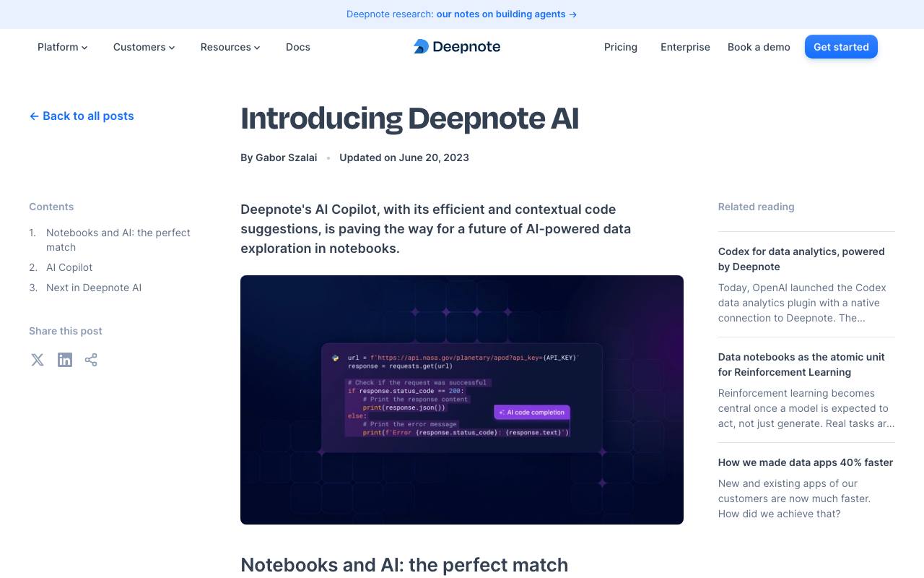Image resolution: width=924 pixels, height=578 pixels.
Task: Open the Resources dropdown menu
Action: [230, 47]
